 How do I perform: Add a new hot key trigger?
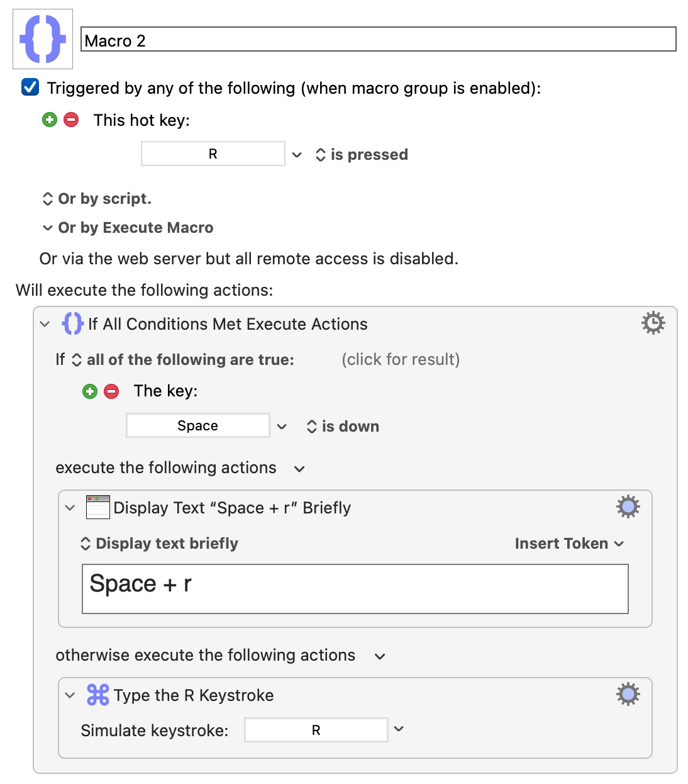pyautogui.click(x=50, y=120)
